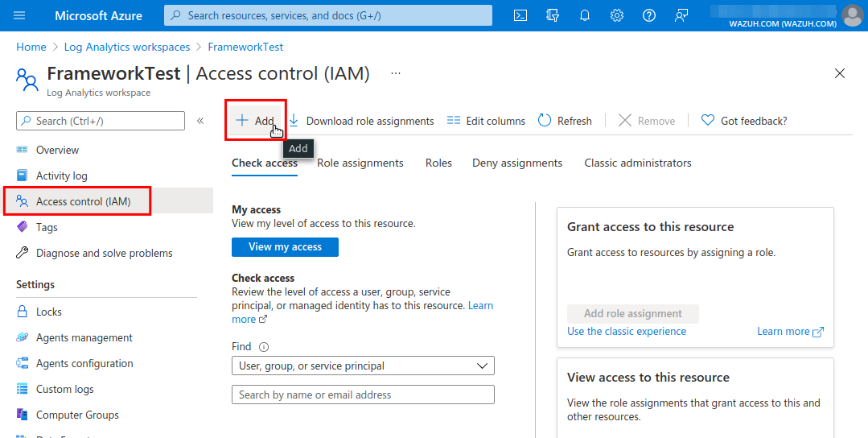Go to FrameworkTest breadcrumb
The image size is (868, 438).
245,47
